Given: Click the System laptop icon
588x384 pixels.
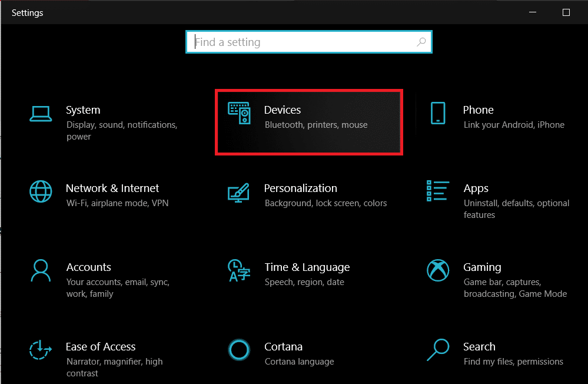Looking at the screenshot, I should 41,114.
